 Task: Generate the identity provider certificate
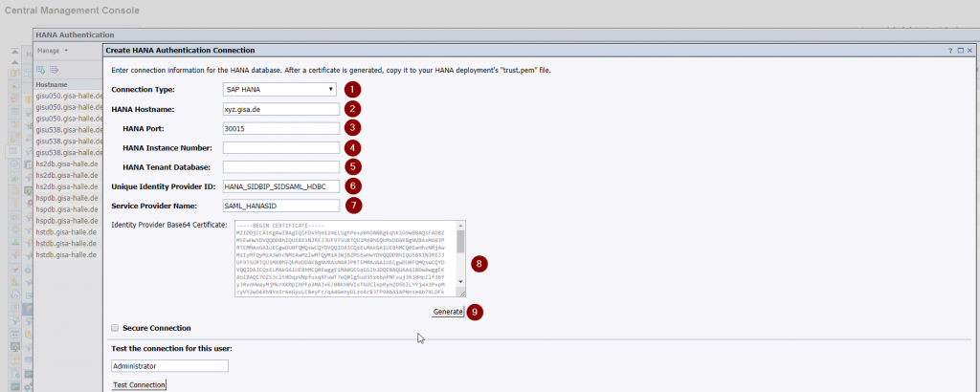click(448, 312)
